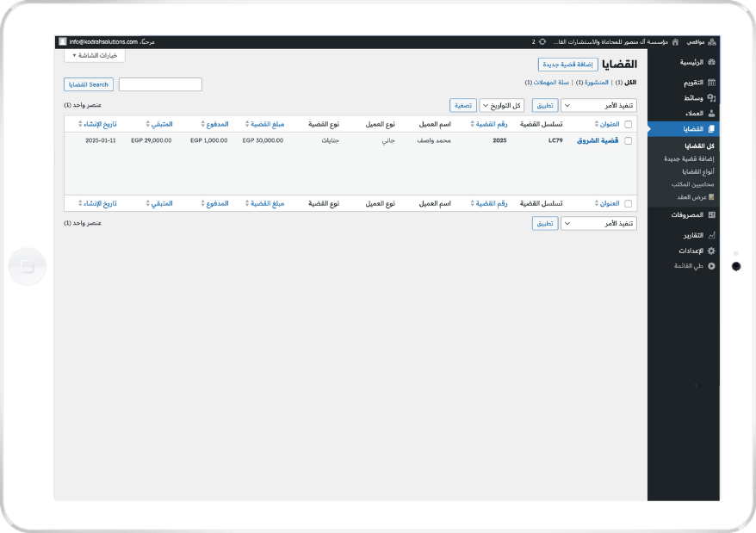This screenshot has width=756, height=533.
Task: Click the عرض العقد contract icon
Action: coord(711,197)
